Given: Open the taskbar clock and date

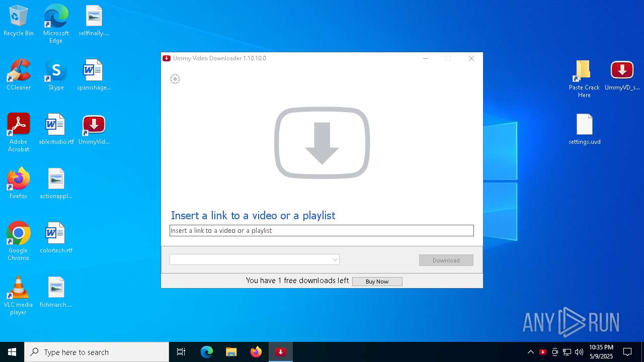Looking at the screenshot, I should [601, 352].
